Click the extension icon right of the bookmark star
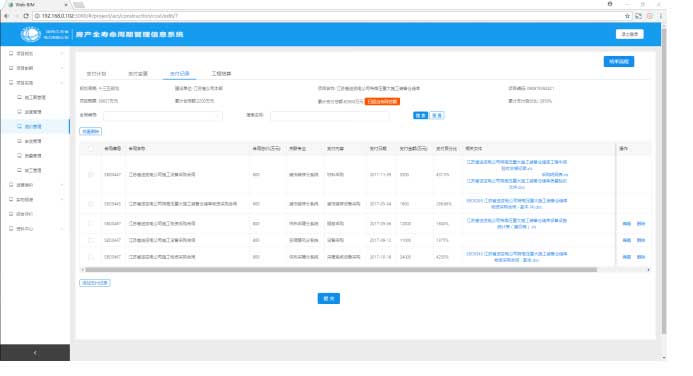693x376 pixels. 639,16
